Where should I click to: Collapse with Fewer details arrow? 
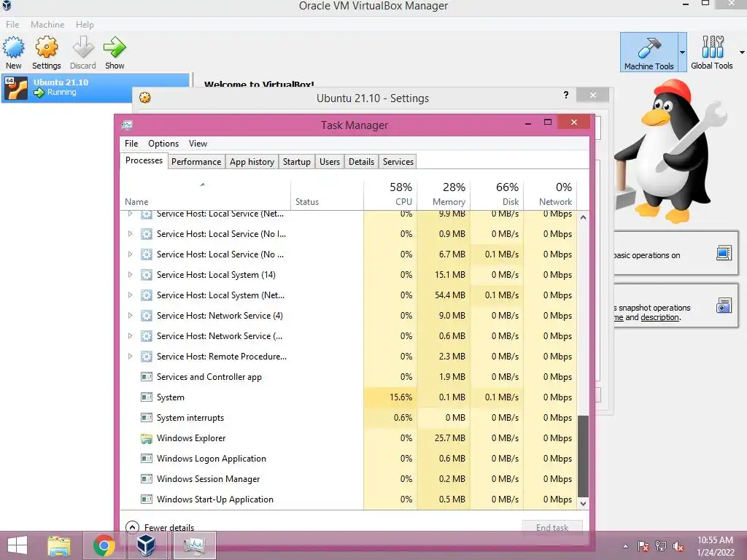(x=132, y=527)
